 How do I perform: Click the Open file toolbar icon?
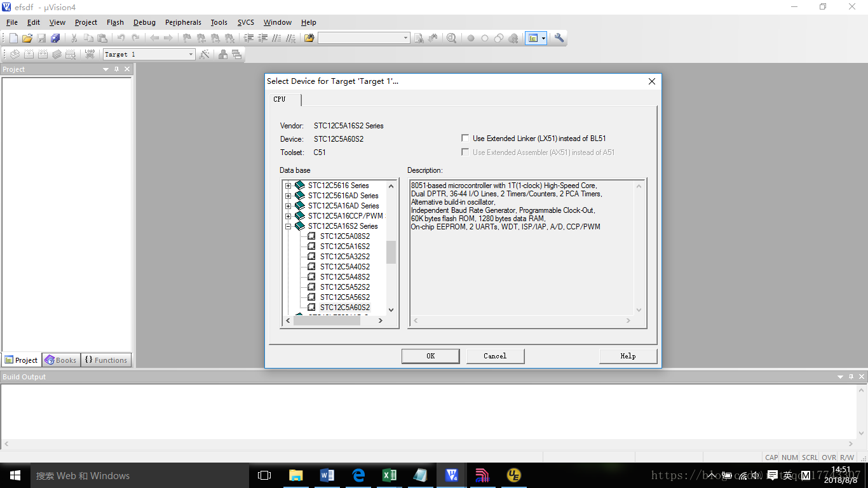(27, 38)
